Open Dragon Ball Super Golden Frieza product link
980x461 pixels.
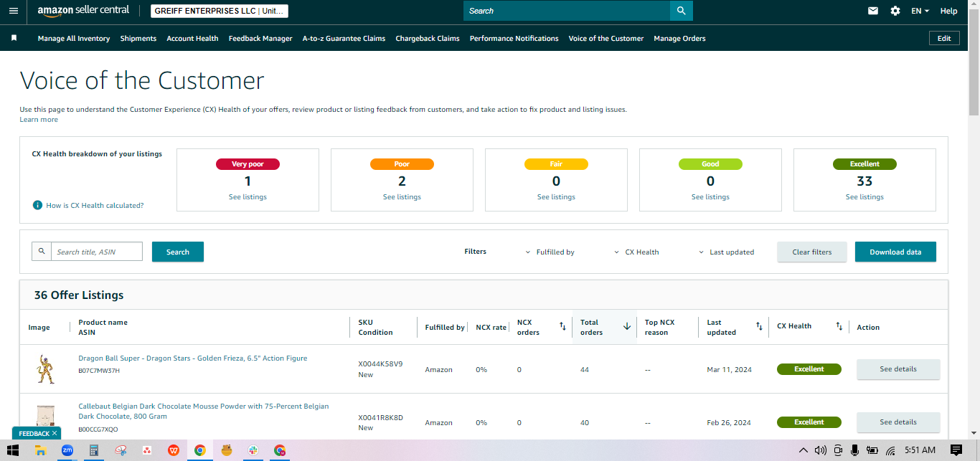193,358
